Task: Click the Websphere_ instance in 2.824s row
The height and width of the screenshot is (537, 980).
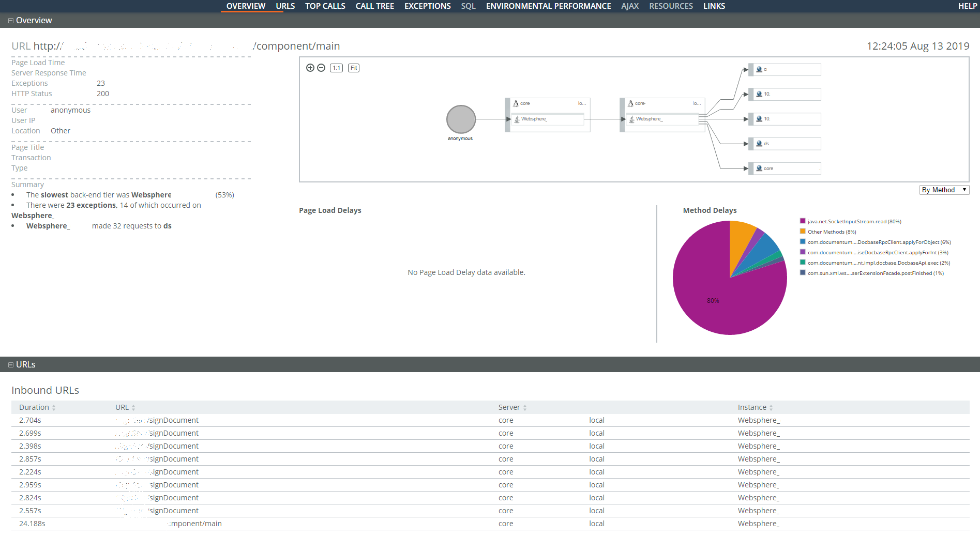Action: pos(759,498)
